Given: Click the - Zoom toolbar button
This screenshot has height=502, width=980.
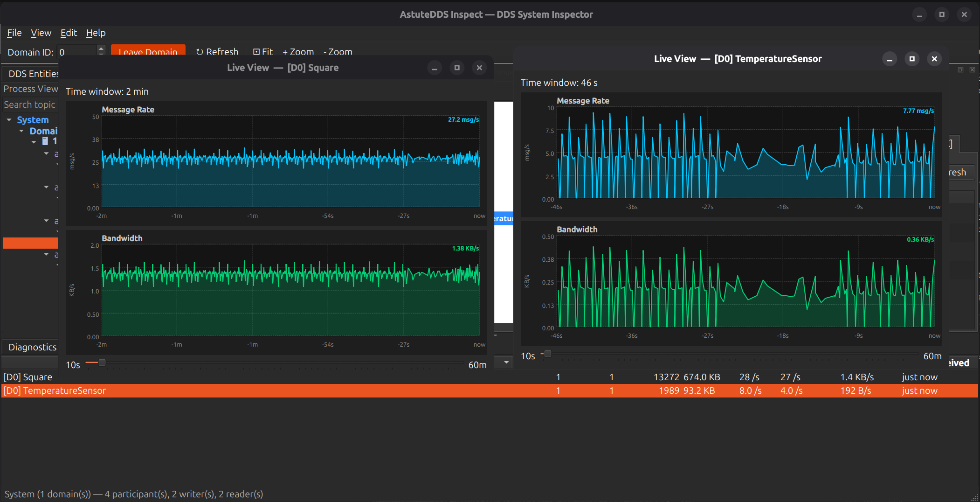Looking at the screenshot, I should pos(338,51).
